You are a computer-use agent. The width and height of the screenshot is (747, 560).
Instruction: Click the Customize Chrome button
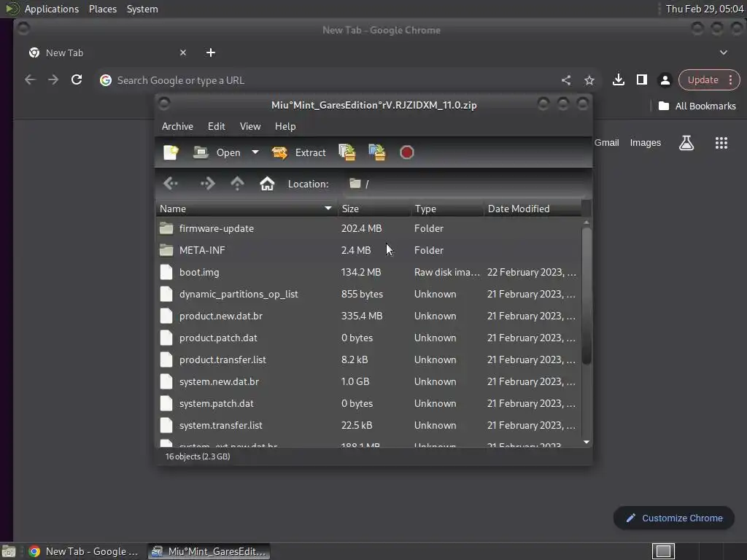point(673,518)
